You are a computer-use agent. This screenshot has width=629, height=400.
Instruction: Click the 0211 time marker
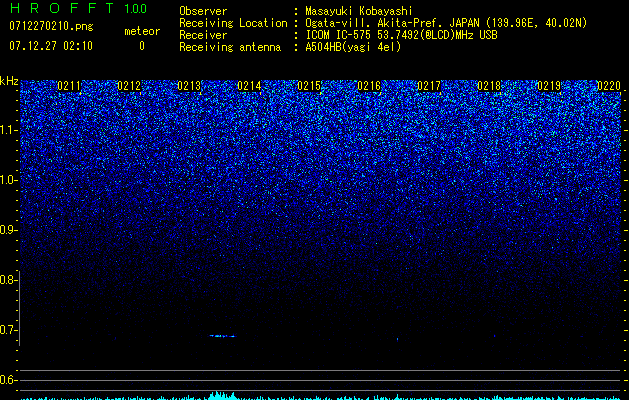click(x=69, y=86)
